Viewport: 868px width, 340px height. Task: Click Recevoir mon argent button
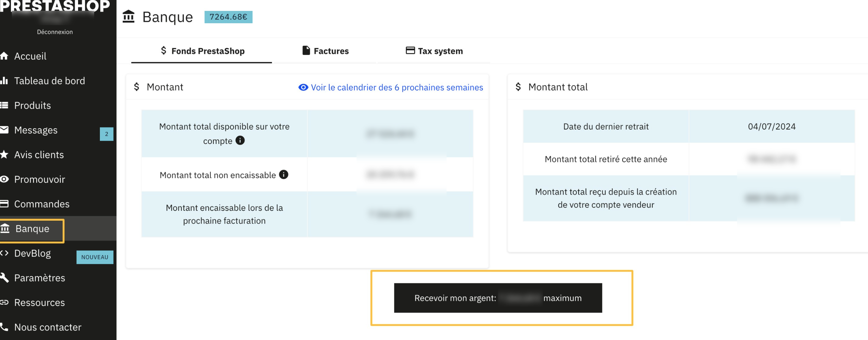[x=498, y=298]
